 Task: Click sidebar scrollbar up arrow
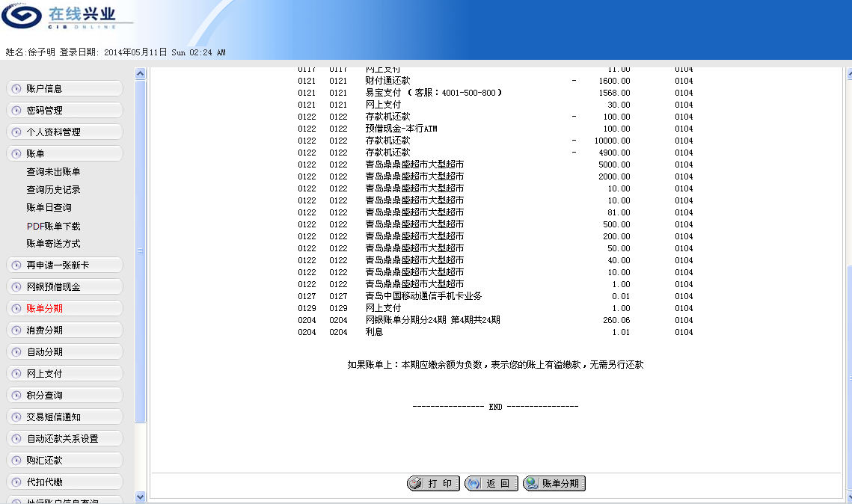[140, 73]
